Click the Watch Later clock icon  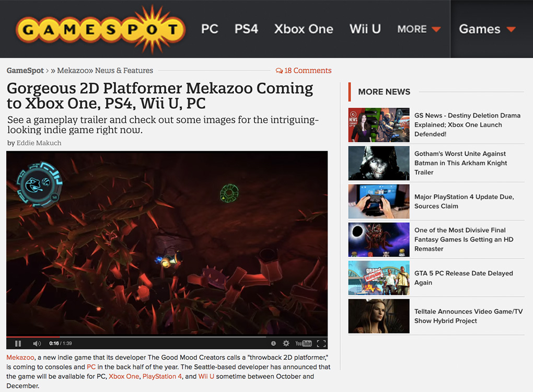point(273,343)
